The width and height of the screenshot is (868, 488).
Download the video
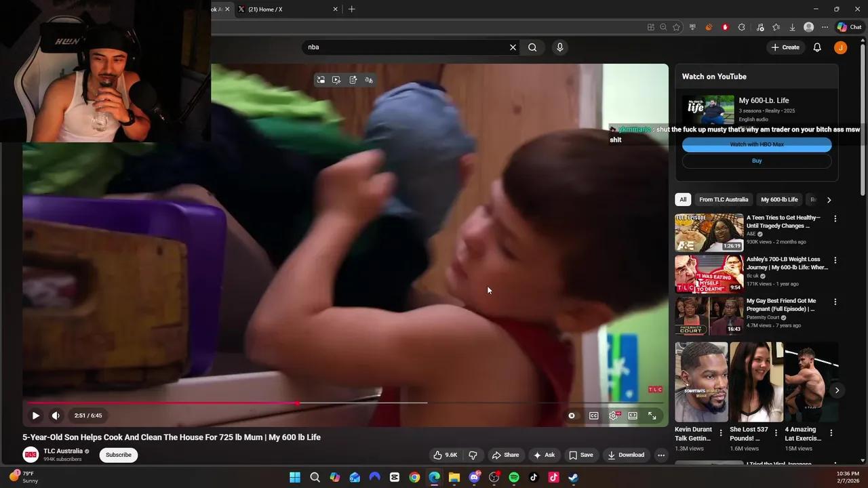[x=626, y=455]
